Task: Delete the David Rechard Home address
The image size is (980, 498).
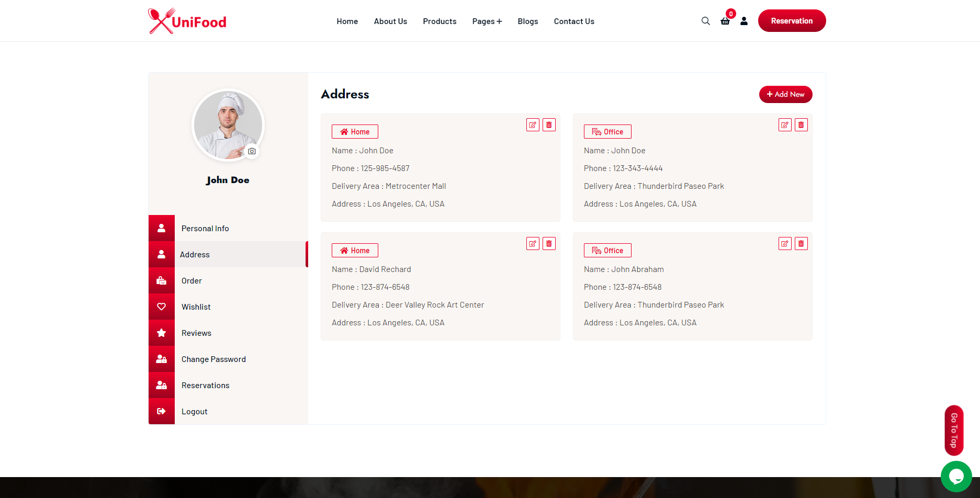Action: 549,244
